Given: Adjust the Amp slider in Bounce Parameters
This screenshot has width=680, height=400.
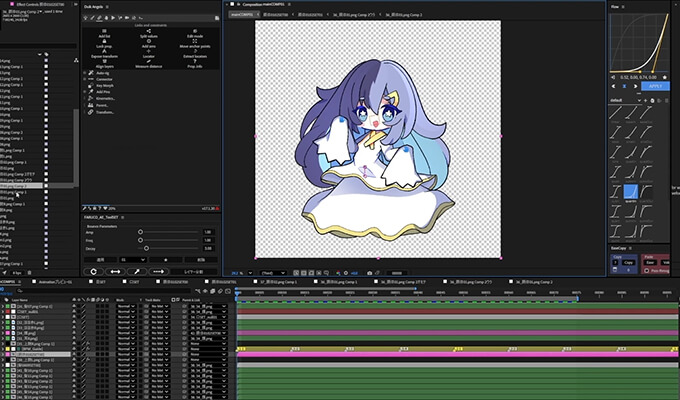Looking at the screenshot, I should coord(141,231).
